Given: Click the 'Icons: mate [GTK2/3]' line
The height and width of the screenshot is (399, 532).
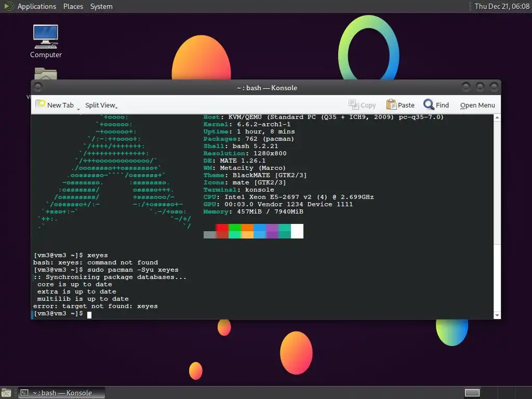Looking at the screenshot, I should pyautogui.click(x=245, y=182).
